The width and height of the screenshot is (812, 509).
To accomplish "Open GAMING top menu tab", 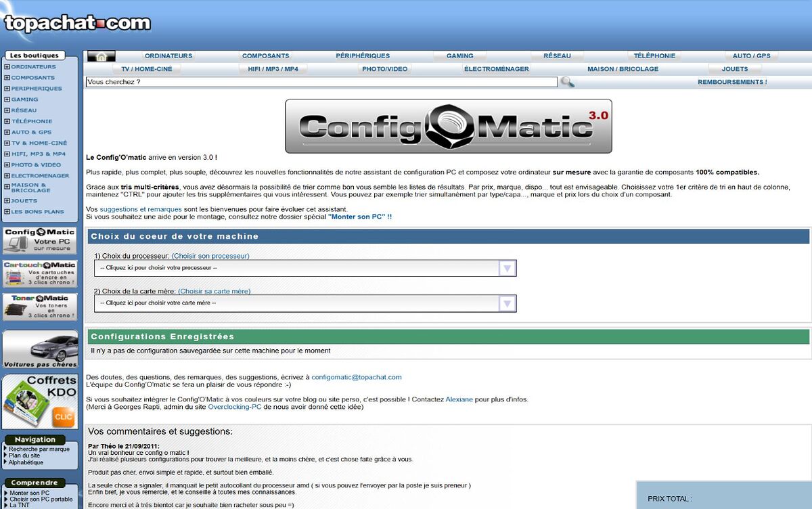I will 459,56.
